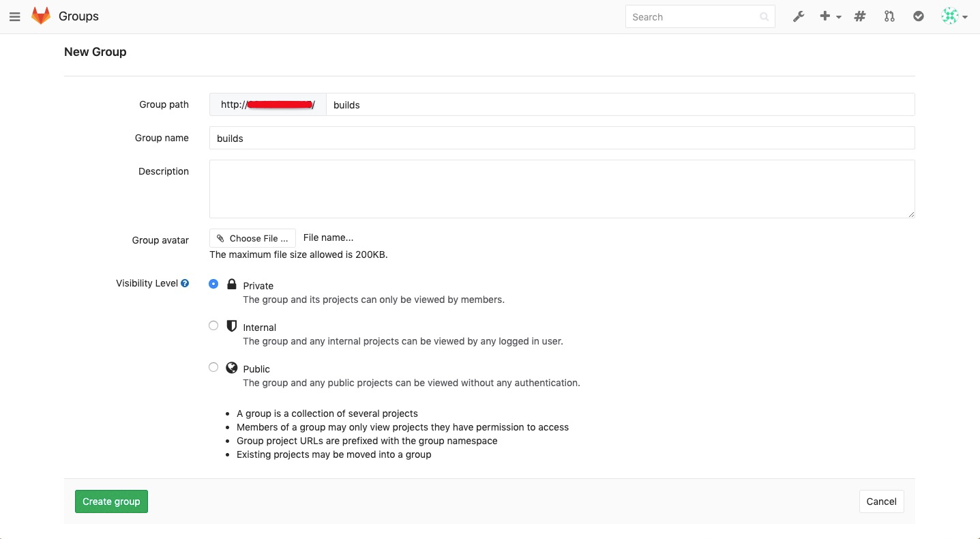Click into the Description text area
The height and width of the screenshot is (539, 980).
click(562, 189)
